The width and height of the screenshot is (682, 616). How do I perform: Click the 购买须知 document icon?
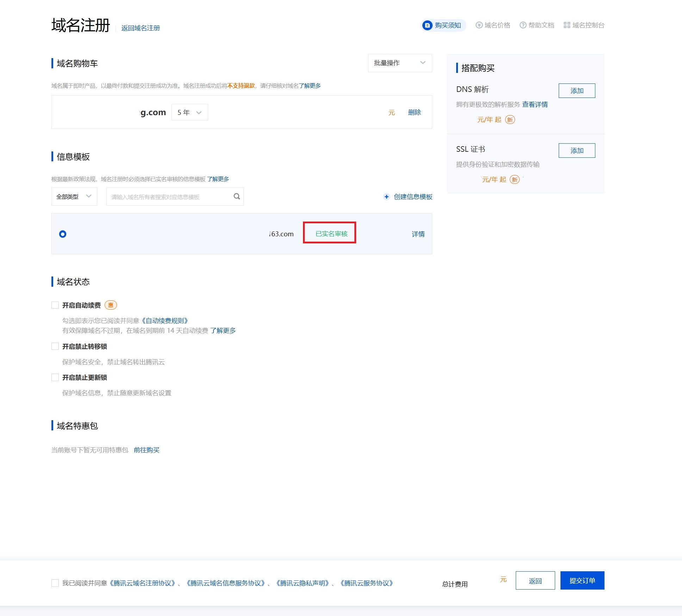point(427,25)
